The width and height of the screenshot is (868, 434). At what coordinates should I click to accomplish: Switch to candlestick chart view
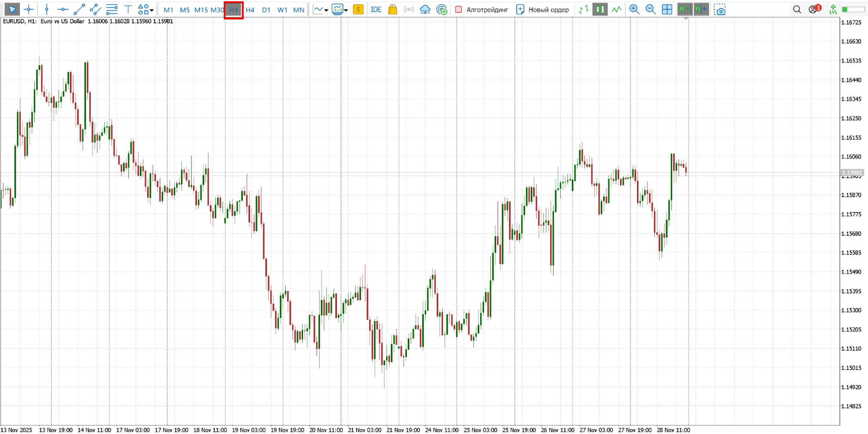(x=600, y=9)
